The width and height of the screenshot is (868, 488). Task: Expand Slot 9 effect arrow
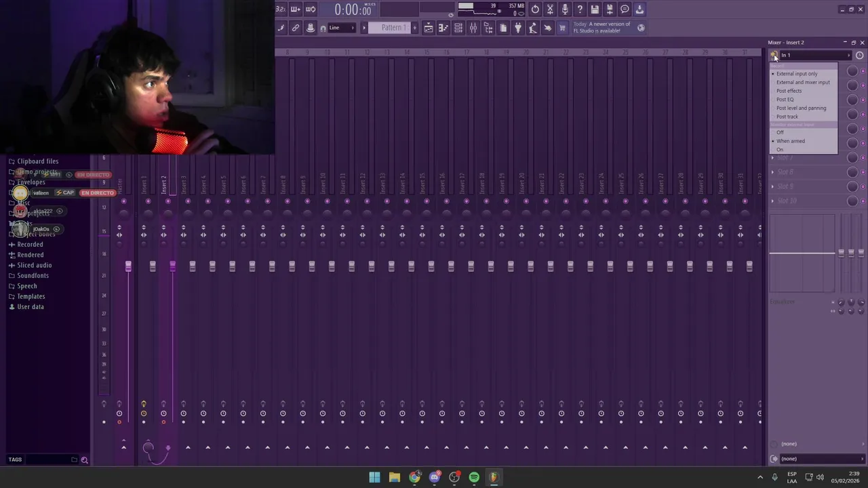[772, 186]
